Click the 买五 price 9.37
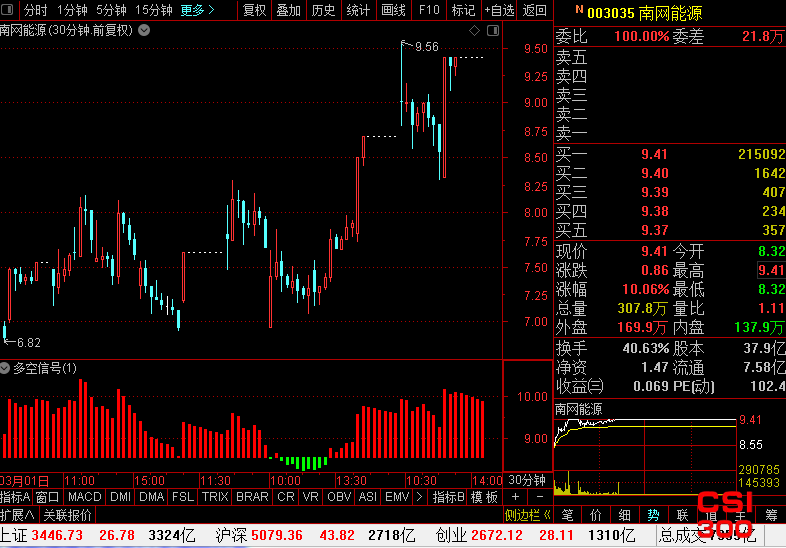The image size is (786, 548). (x=654, y=231)
